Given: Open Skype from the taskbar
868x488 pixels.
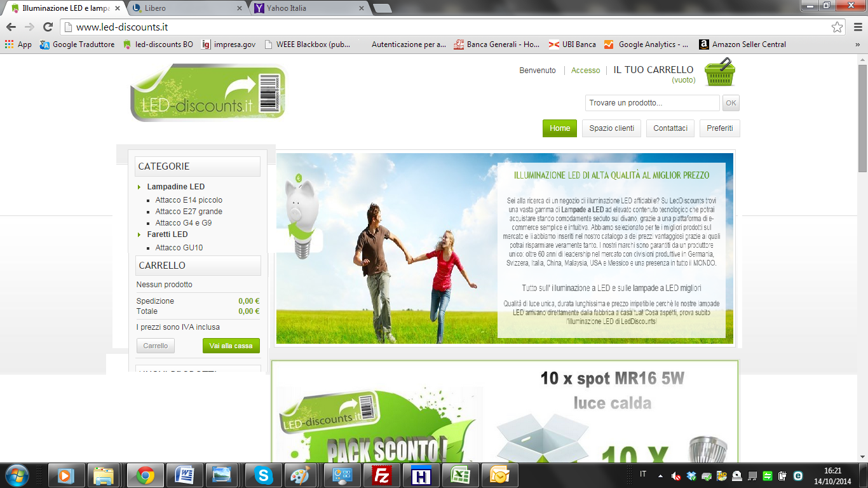Looking at the screenshot, I should [263, 475].
